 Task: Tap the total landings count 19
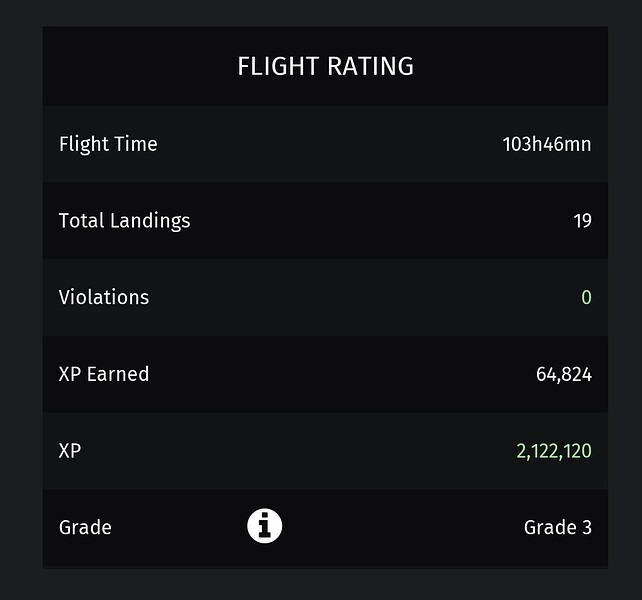tap(582, 221)
